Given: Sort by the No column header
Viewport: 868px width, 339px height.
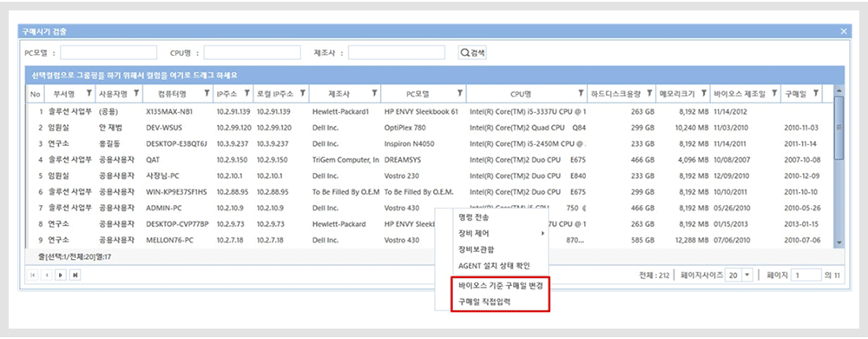Looking at the screenshot, I should click(36, 94).
